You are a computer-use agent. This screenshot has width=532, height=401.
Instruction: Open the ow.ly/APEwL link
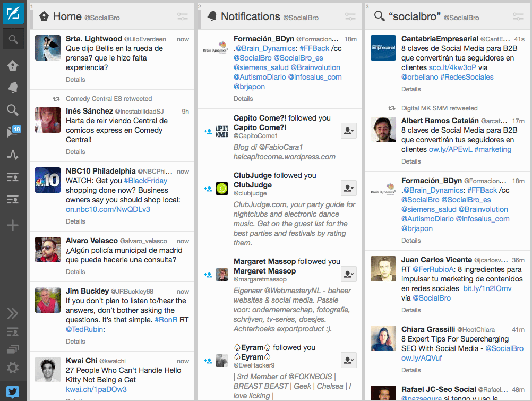click(x=450, y=149)
